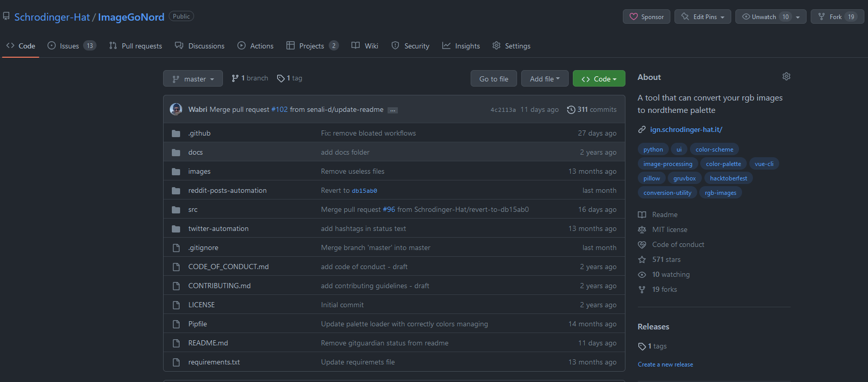Click the star icon beside 571 stars
Image resolution: width=868 pixels, height=382 pixels.
click(x=642, y=259)
